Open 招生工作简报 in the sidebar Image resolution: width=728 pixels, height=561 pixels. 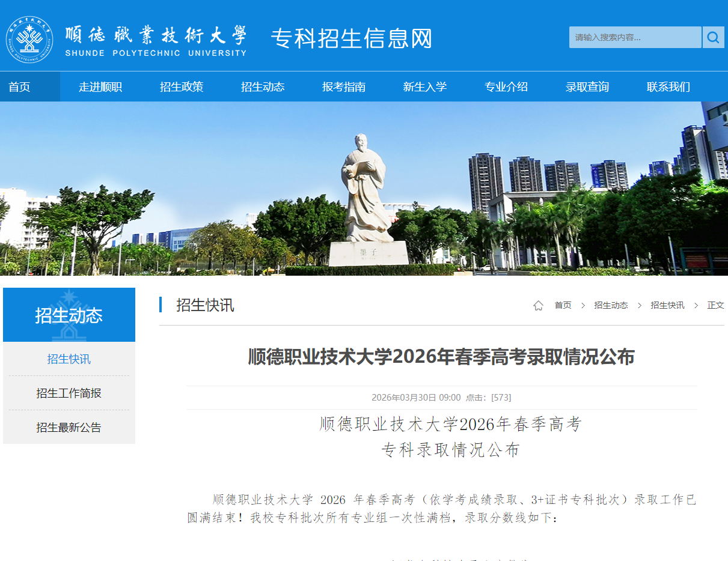pos(68,393)
